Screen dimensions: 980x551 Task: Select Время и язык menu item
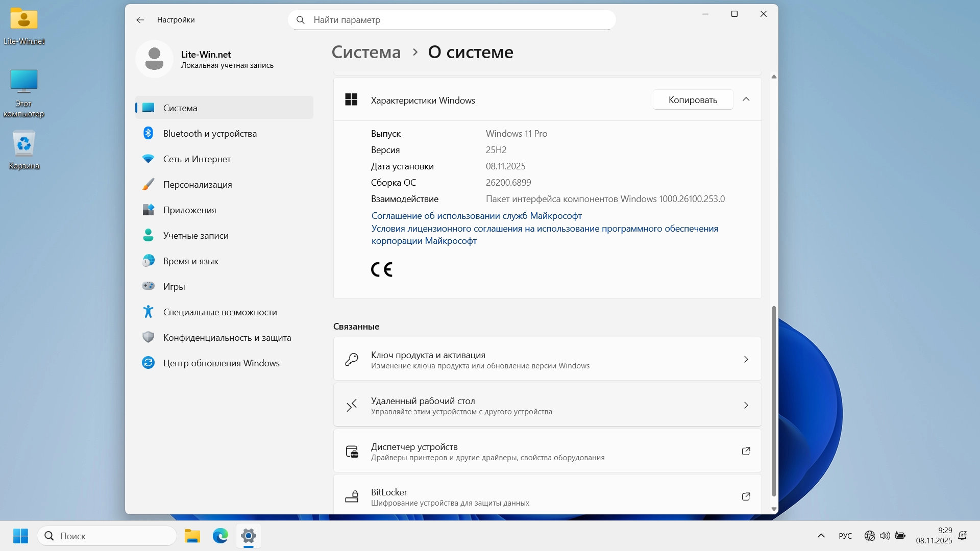point(190,261)
